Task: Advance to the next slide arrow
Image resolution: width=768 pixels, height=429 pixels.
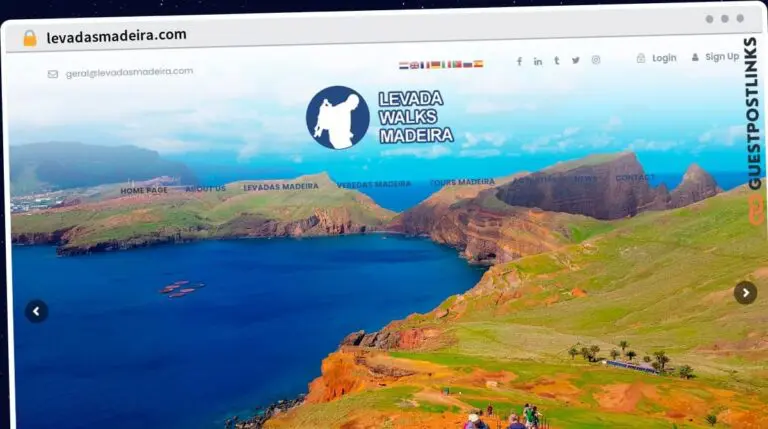Action: [745, 293]
